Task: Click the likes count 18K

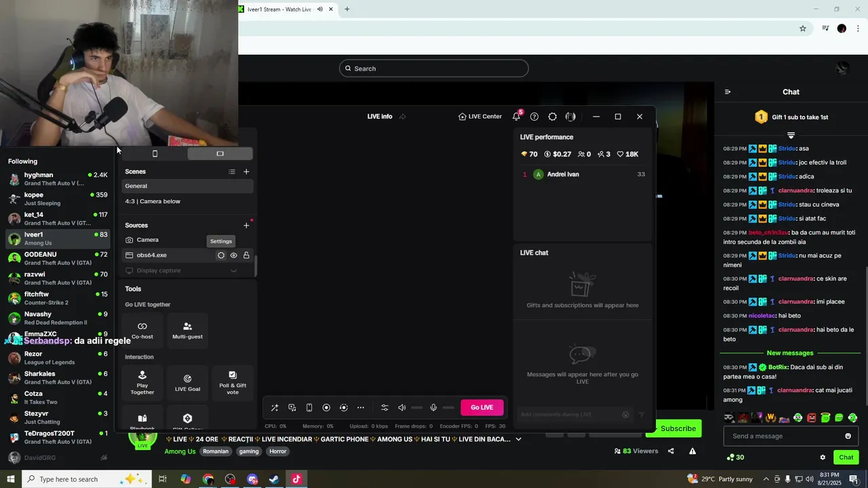Action: (x=627, y=155)
